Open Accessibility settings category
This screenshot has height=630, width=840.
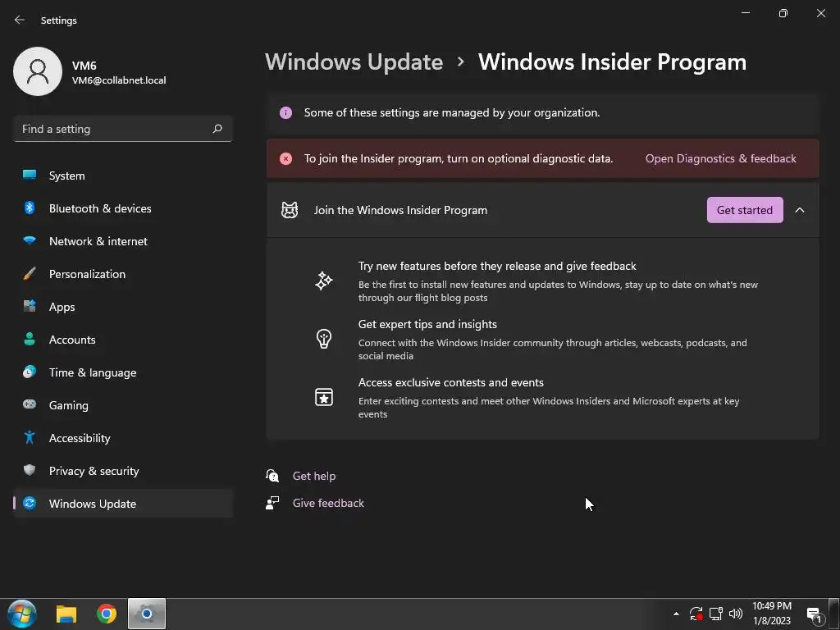point(123,438)
